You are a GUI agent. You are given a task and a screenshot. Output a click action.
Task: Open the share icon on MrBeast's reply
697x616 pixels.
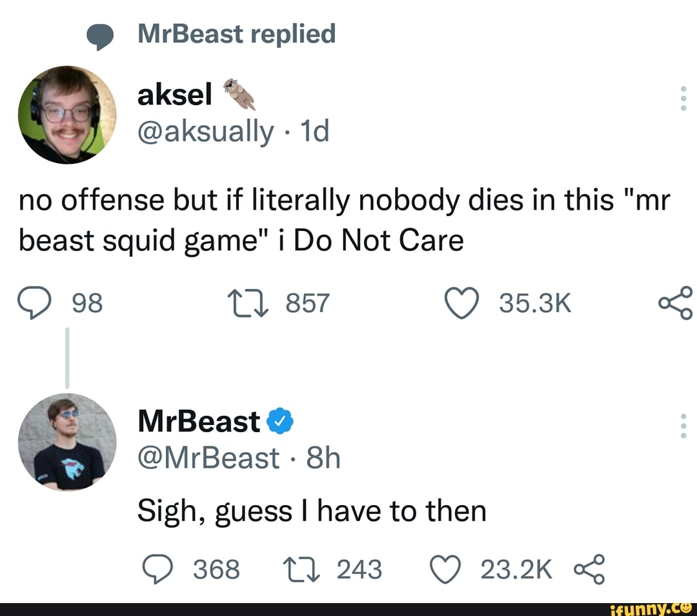[x=589, y=570]
